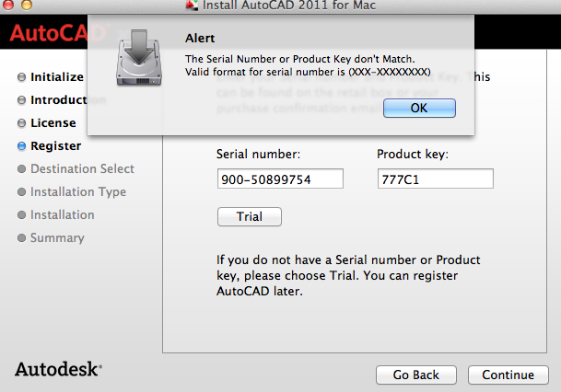Select the Introduction step bullet
561x392 pixels.
coord(21,100)
